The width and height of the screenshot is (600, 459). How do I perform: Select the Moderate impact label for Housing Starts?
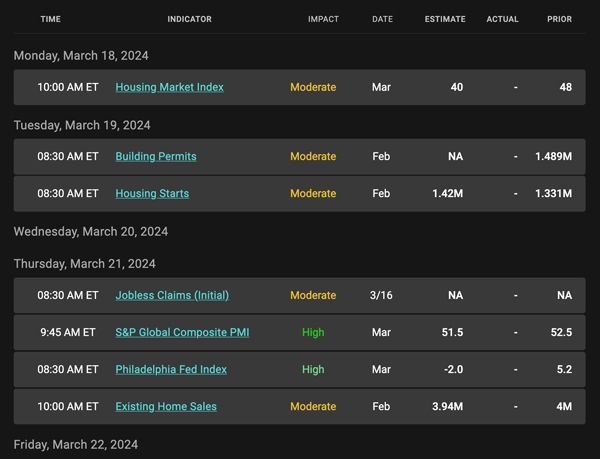(x=313, y=194)
